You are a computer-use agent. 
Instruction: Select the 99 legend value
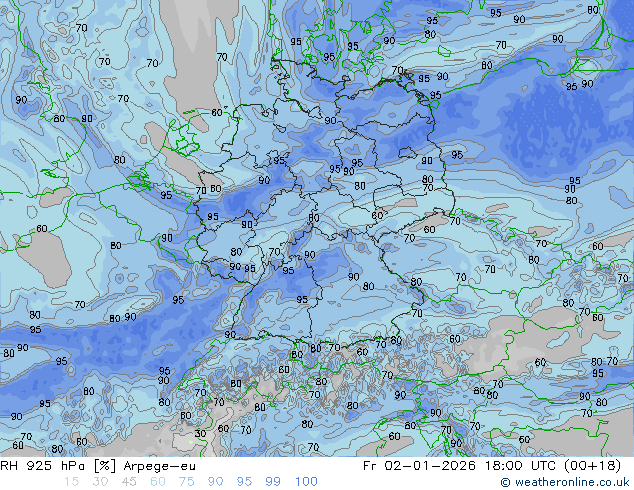pyautogui.click(x=273, y=482)
